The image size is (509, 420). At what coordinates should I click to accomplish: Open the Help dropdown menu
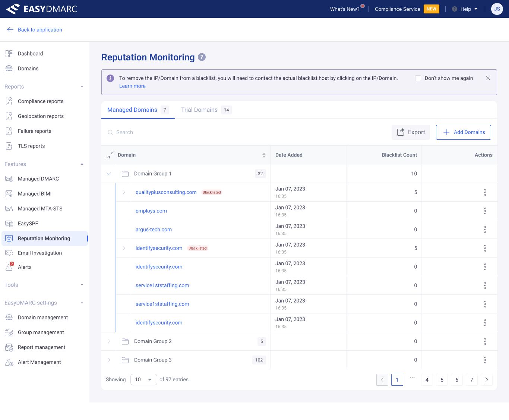pyautogui.click(x=465, y=9)
